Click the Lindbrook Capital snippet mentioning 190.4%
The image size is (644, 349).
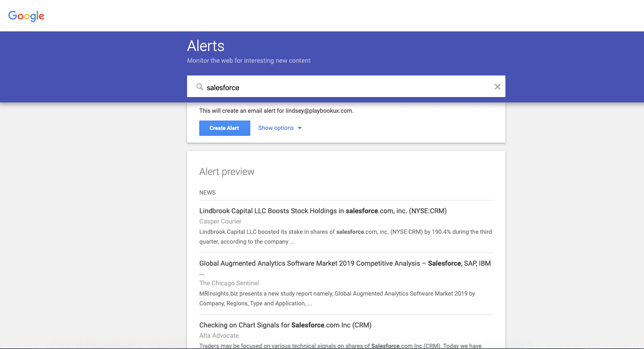click(x=346, y=237)
